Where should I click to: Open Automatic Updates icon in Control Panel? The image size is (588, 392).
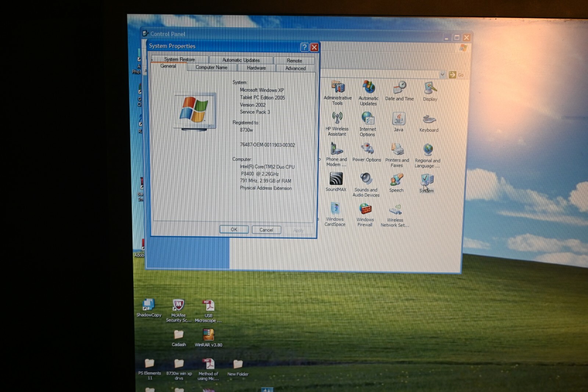(x=369, y=93)
